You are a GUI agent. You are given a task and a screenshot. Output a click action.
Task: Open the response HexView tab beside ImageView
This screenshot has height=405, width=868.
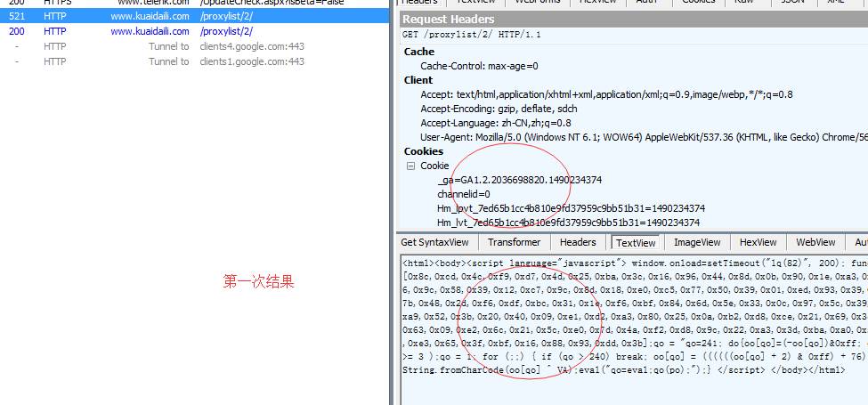[758, 242]
